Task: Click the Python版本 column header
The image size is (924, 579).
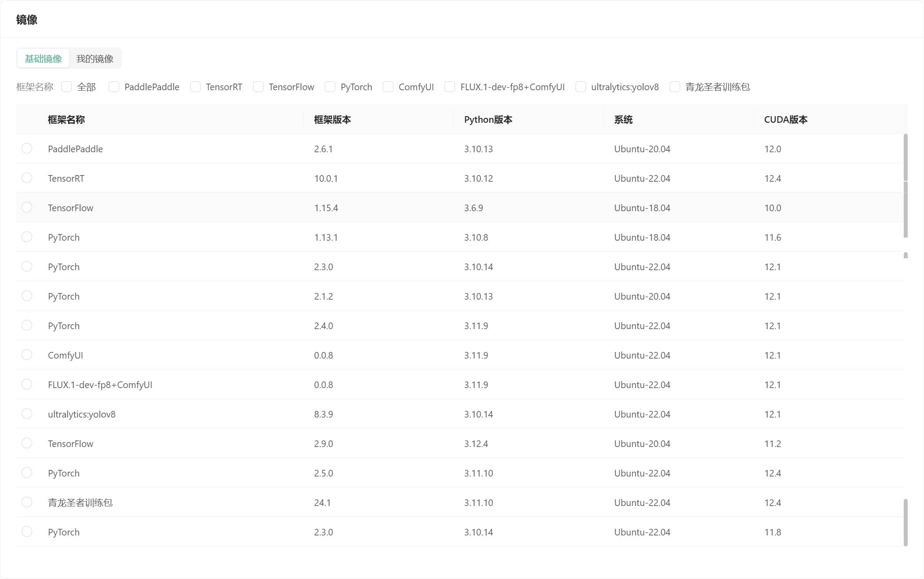Action: pos(488,120)
